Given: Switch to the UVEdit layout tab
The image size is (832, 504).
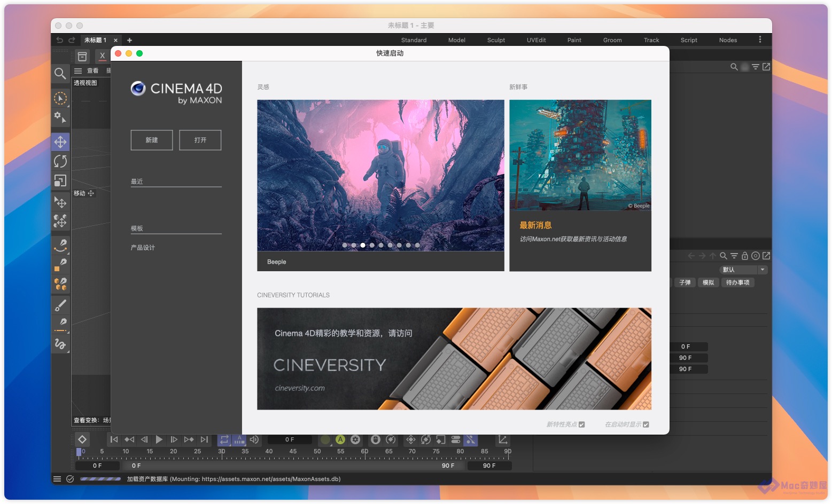Looking at the screenshot, I should point(536,40).
